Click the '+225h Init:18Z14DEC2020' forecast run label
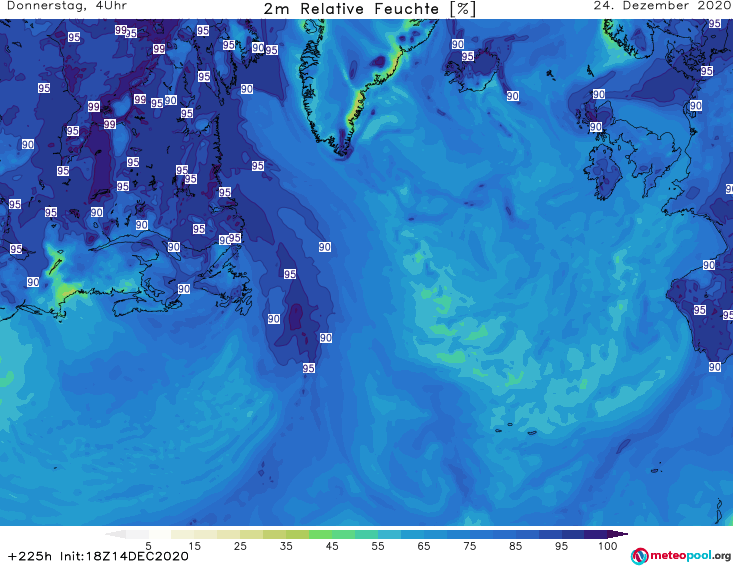The width and height of the screenshot is (733, 566). [98, 556]
